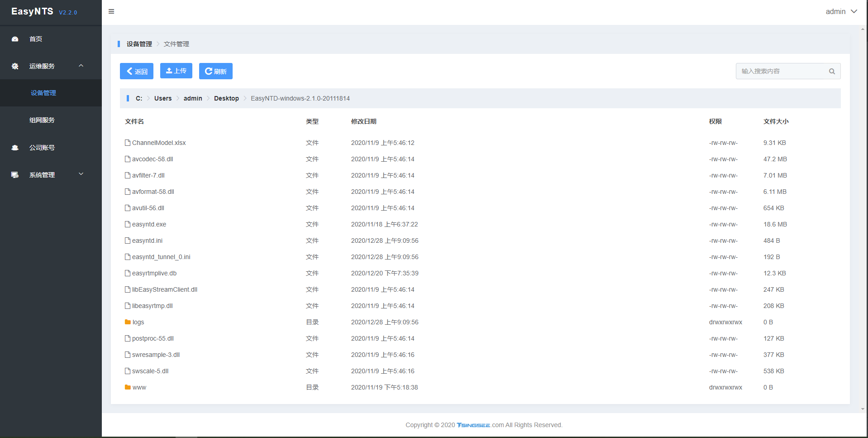Navigate to Users in the path breadcrumb
Viewport: 868px width, 438px height.
[x=163, y=98]
